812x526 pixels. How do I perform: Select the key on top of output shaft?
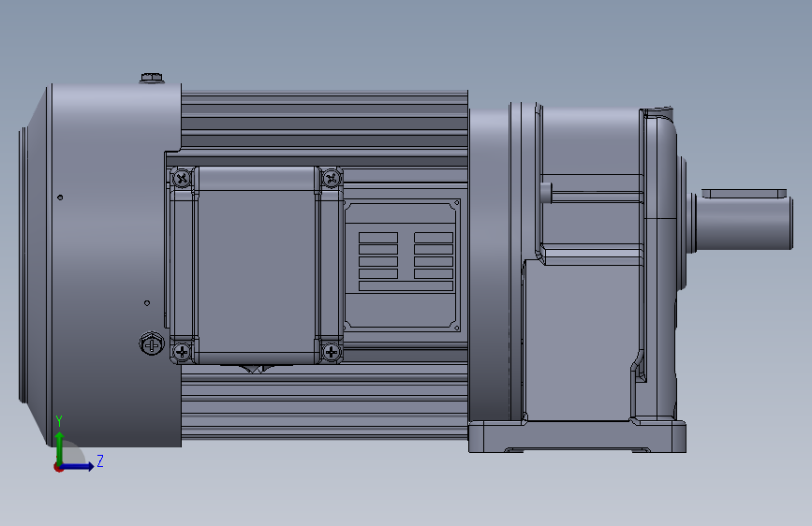[745, 193]
